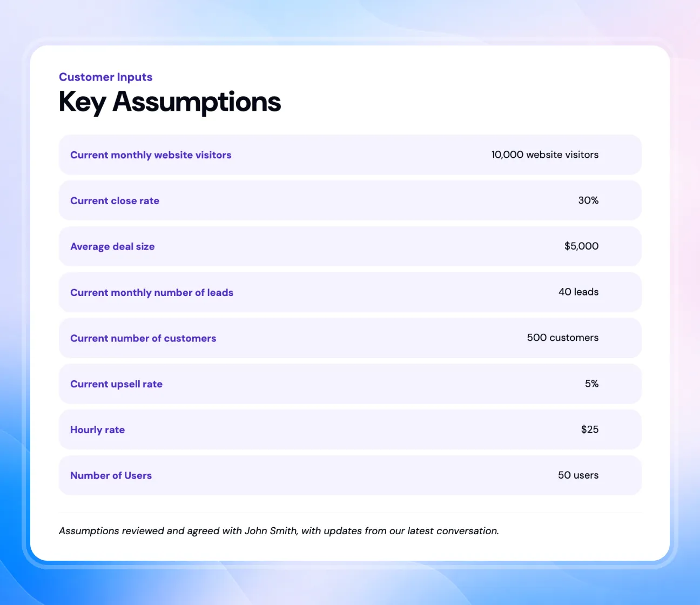The width and height of the screenshot is (700, 605).
Task: Click the Average deal size label
Action: point(112,247)
